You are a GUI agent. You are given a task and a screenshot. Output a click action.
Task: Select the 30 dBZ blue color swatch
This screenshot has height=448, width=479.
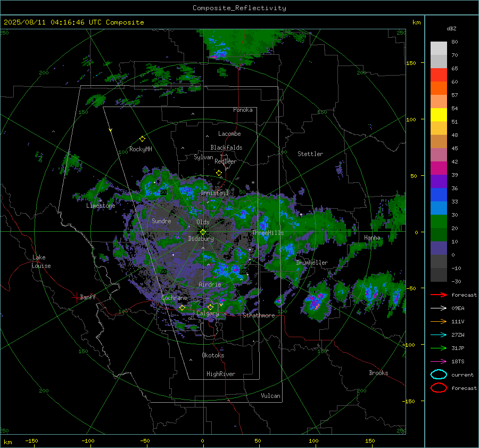point(439,208)
